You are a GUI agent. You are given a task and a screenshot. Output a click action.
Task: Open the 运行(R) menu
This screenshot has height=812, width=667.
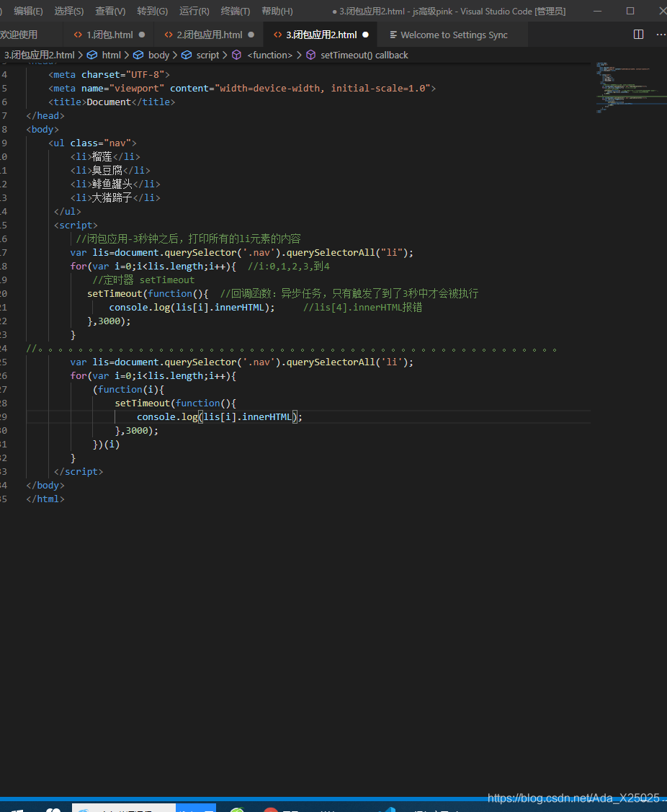pos(194,11)
